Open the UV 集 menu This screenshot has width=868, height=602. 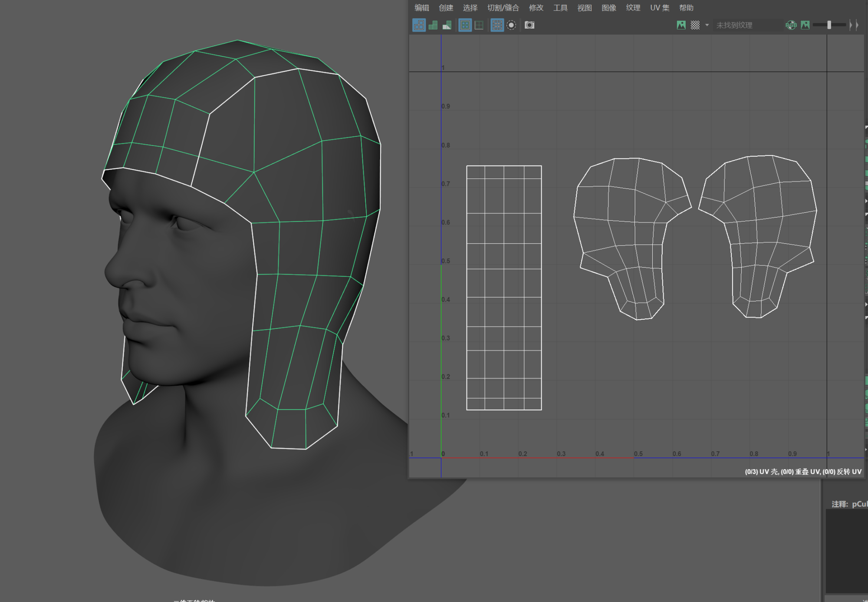659,8
